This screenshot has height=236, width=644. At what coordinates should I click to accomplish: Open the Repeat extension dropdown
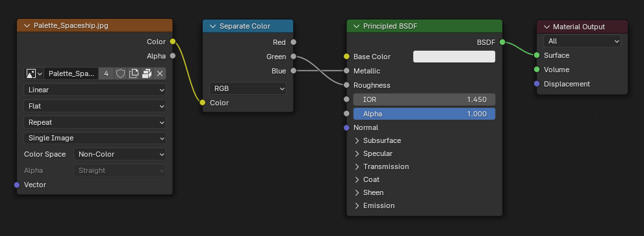[x=95, y=122]
